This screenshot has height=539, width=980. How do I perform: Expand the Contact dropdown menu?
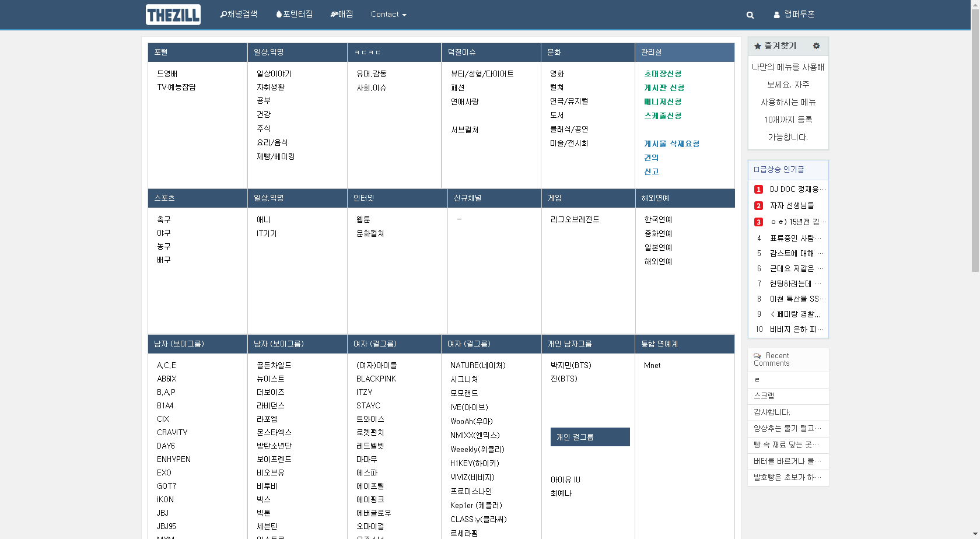pyautogui.click(x=388, y=15)
